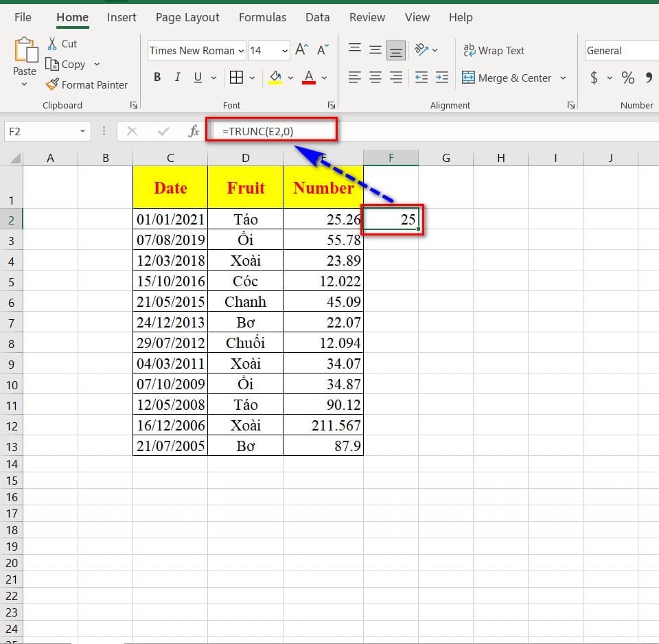
Task: Open the Borders grid icon
Action: pyautogui.click(x=236, y=78)
